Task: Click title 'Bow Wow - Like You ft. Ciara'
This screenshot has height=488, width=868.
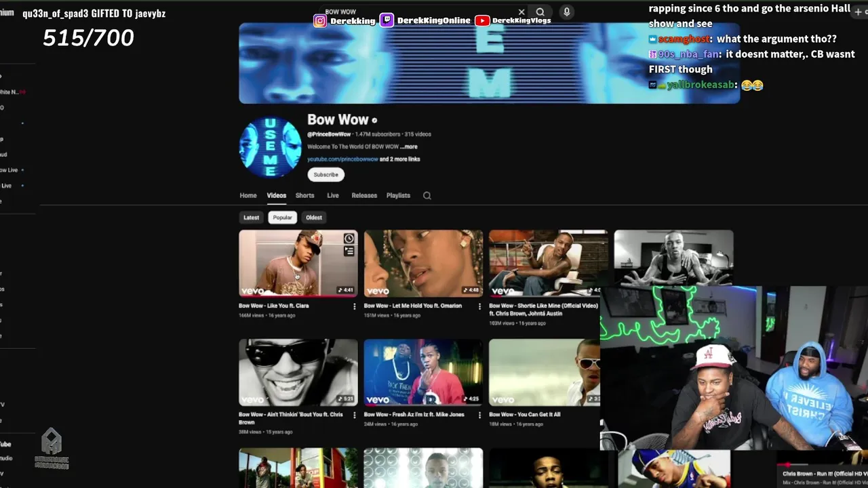Action: point(274,306)
